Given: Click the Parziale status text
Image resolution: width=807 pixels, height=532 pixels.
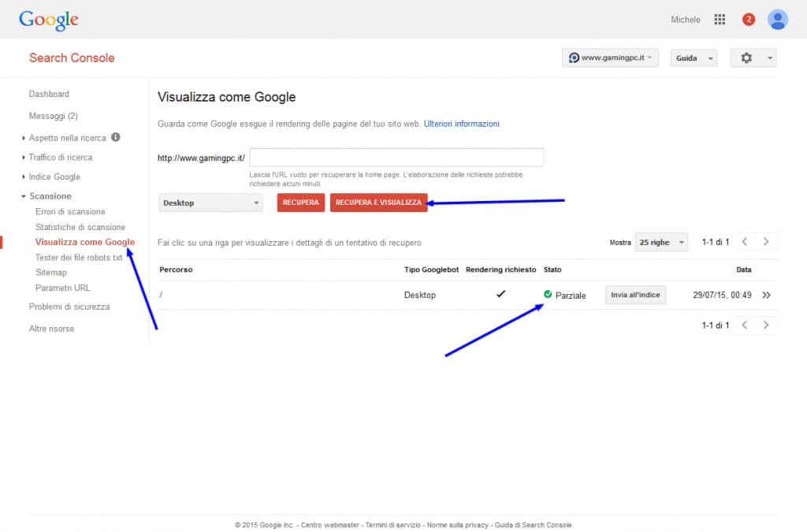Looking at the screenshot, I should 571,296.
